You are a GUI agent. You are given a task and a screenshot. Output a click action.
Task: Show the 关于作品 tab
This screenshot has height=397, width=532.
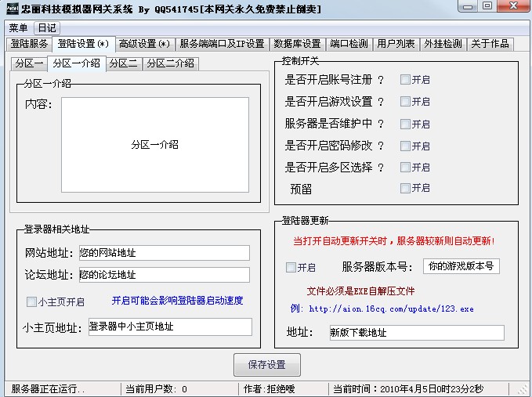click(x=490, y=44)
